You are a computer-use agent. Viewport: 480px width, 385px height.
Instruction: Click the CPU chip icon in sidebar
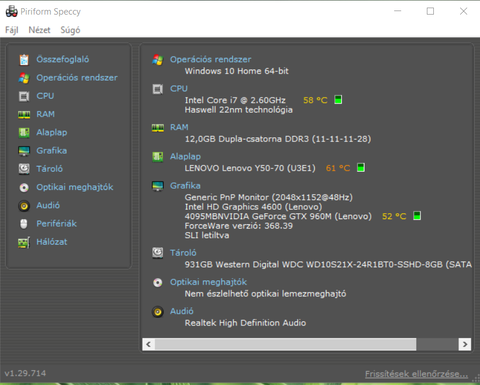[24, 96]
